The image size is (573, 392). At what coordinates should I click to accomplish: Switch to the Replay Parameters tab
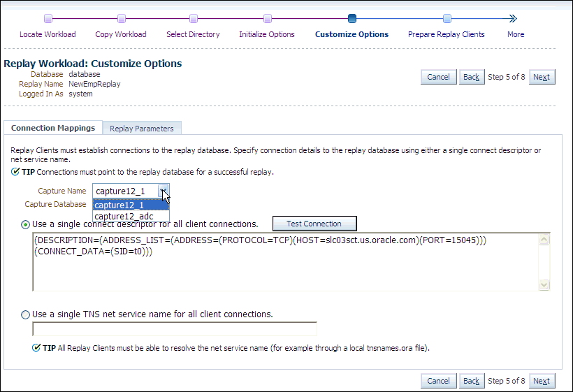(x=142, y=129)
